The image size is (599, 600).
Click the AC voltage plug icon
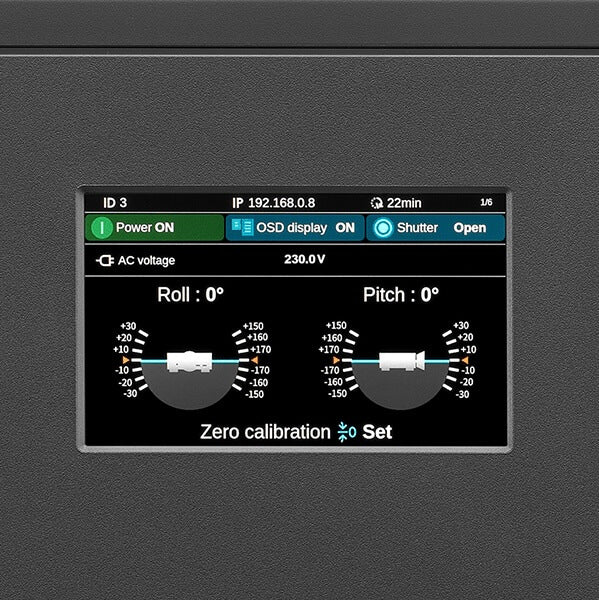105,261
